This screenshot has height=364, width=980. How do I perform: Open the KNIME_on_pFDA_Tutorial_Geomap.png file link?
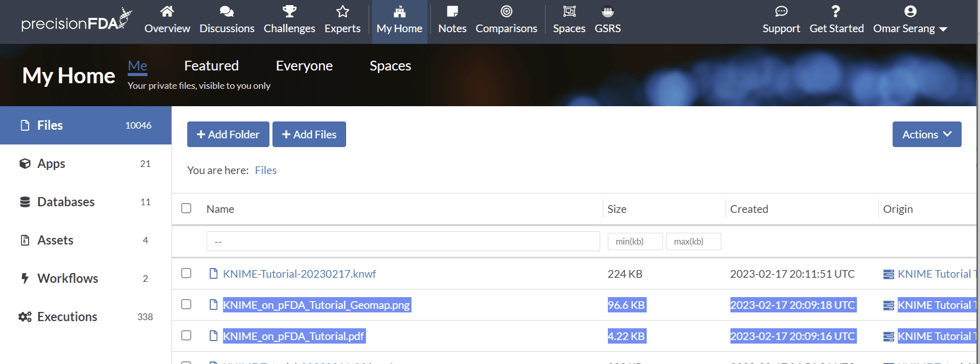(x=316, y=305)
